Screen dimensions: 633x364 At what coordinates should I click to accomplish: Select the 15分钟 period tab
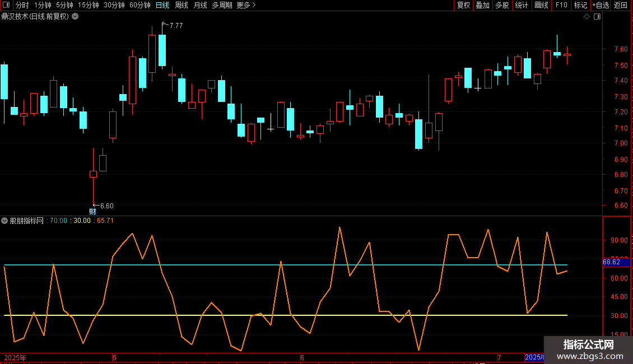coord(89,5)
